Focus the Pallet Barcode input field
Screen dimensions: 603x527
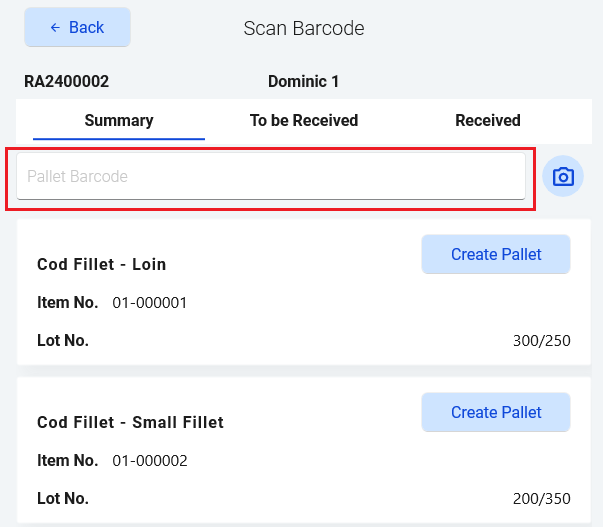pos(270,177)
